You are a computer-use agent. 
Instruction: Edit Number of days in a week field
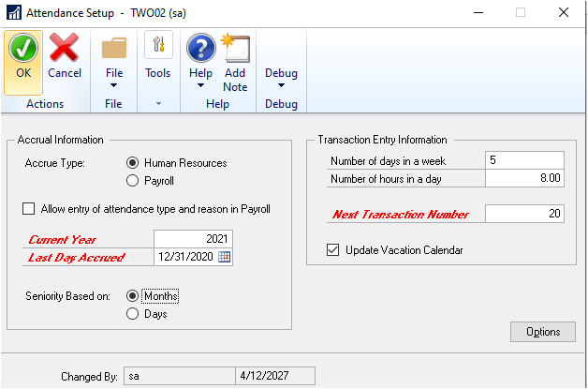click(524, 160)
